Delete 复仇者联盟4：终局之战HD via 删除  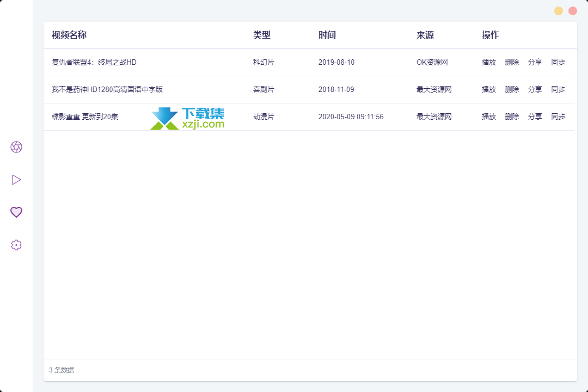pos(512,62)
